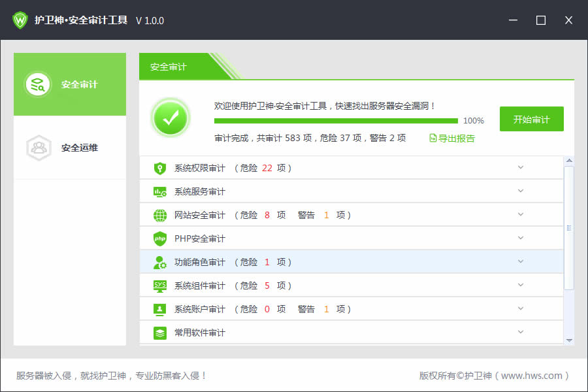
Task: Click the 功能角色审计 row title
Action: (200, 262)
